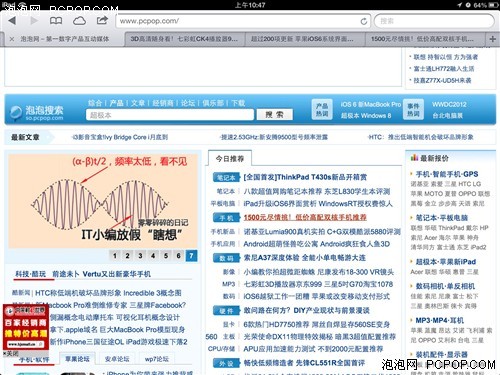Open the 台北电脑展 link
The height and width of the screenshot is (375, 500).
point(447,116)
